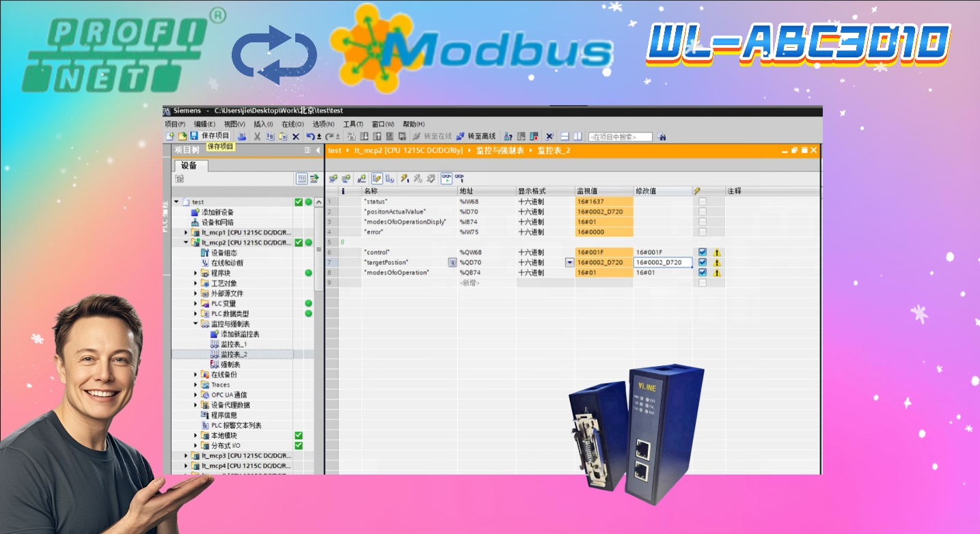This screenshot has width=980, height=534.
Task: Click the 转至离线 go offline button
Action: tap(476, 136)
